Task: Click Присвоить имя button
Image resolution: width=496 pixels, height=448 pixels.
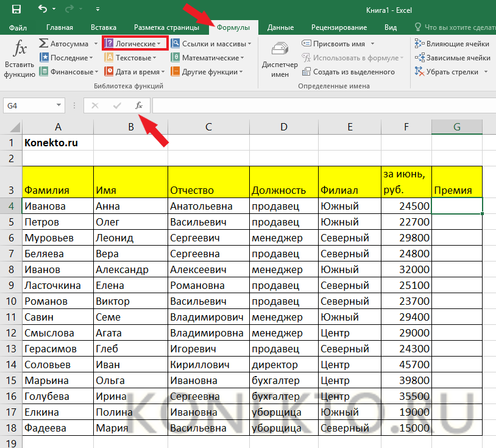Action: click(x=339, y=44)
